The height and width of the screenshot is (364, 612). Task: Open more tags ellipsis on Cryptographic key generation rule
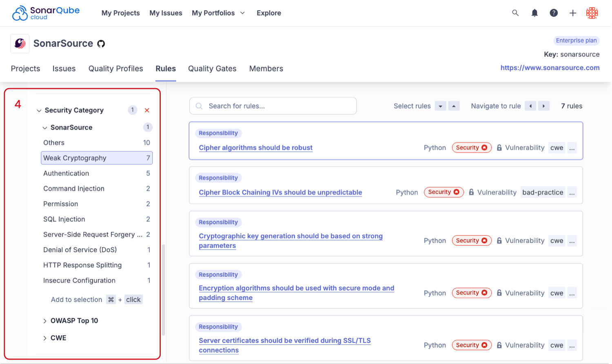[572, 241]
